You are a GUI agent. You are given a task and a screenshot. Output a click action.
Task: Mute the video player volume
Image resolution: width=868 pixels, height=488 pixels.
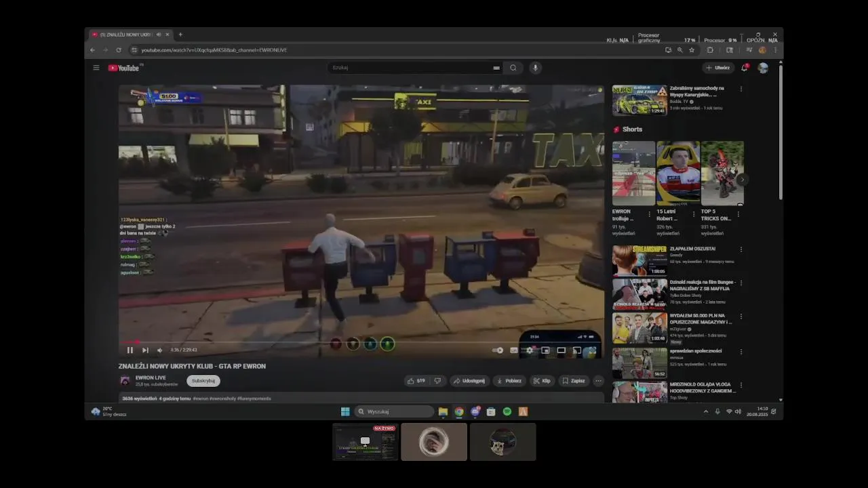point(160,350)
